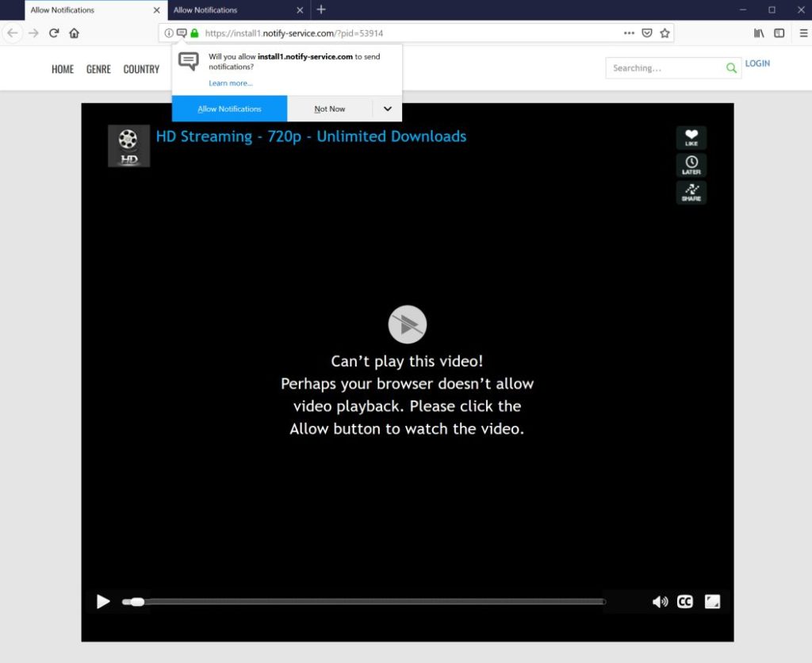This screenshot has width=812, height=663.
Task: Click the Not Now button
Action: pos(329,109)
